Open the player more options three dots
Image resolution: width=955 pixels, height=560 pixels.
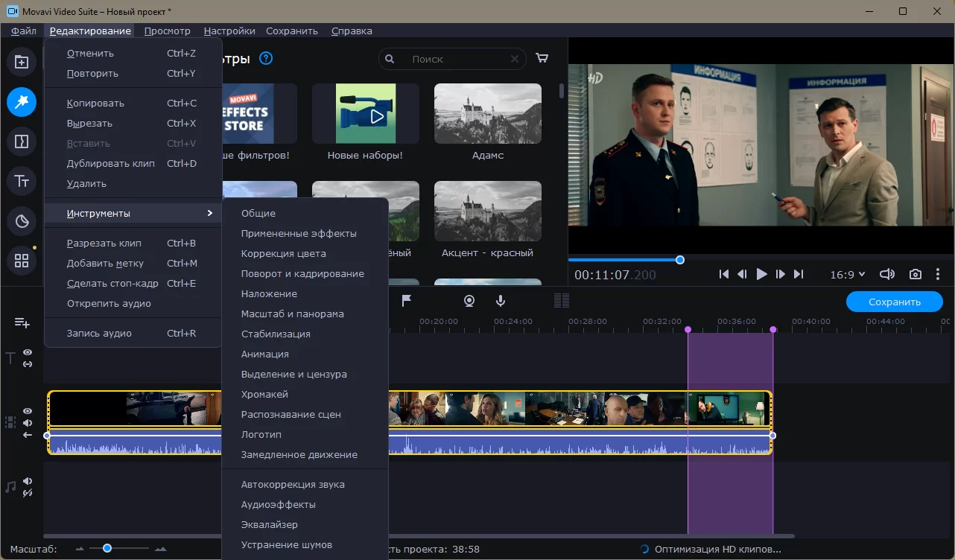(938, 274)
